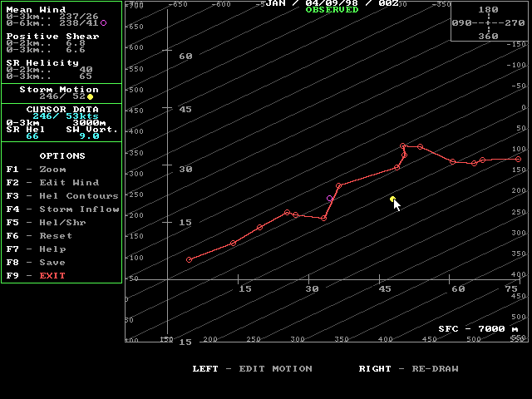
Task: Click the SW Vort. value 9.0
Action: click(89, 136)
